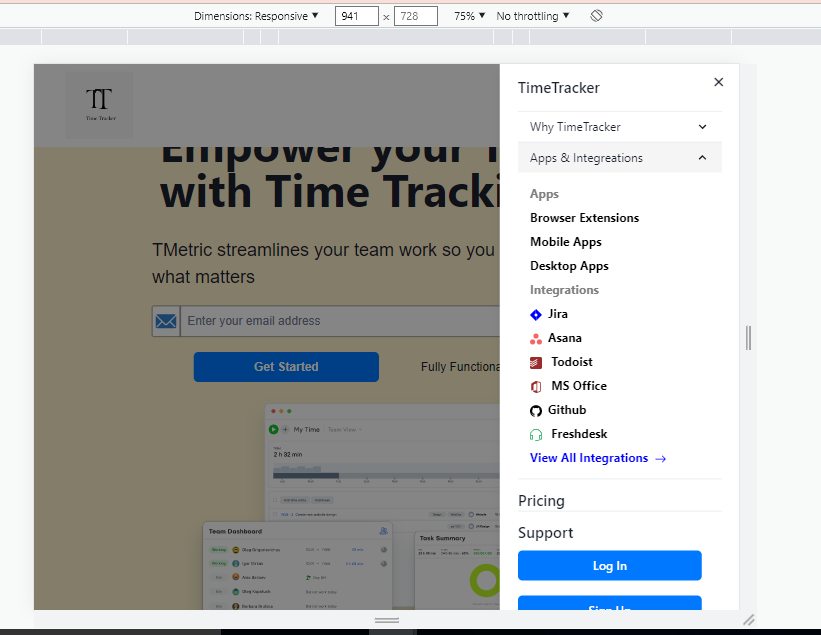Click the green play icon in dashboard preview
Screen dimensions: 821x635
273,429
